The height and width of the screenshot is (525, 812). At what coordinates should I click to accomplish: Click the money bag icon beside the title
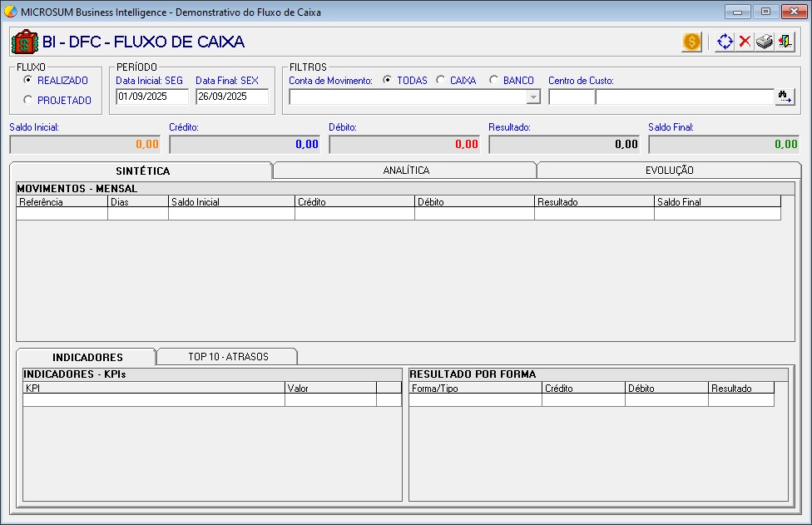(24, 42)
